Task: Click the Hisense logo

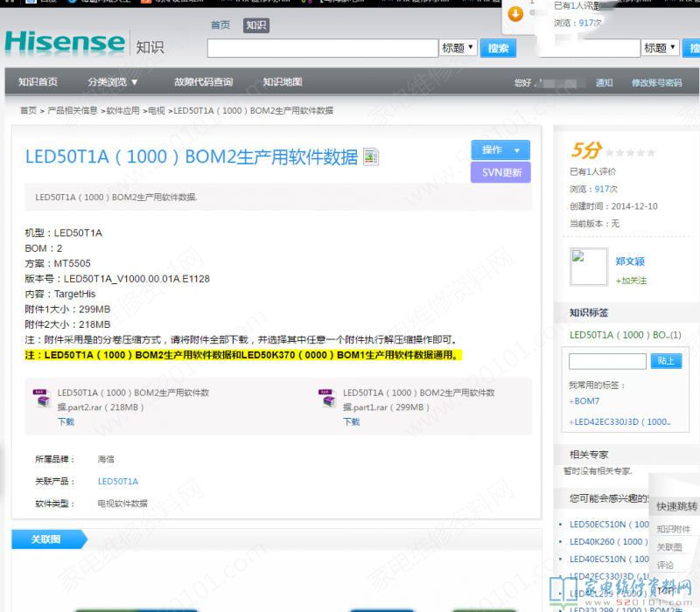Action: 66,42
